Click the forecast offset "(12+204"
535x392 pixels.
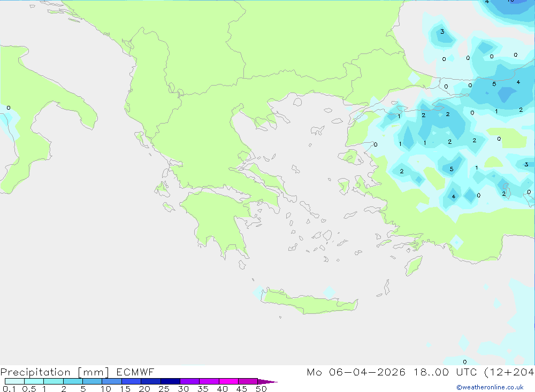509,372
